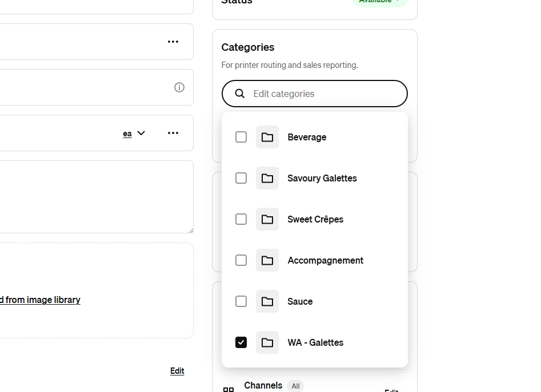The height and width of the screenshot is (392, 541).
Task: Click the Sweet Crêpes folder icon
Action: [x=267, y=219]
